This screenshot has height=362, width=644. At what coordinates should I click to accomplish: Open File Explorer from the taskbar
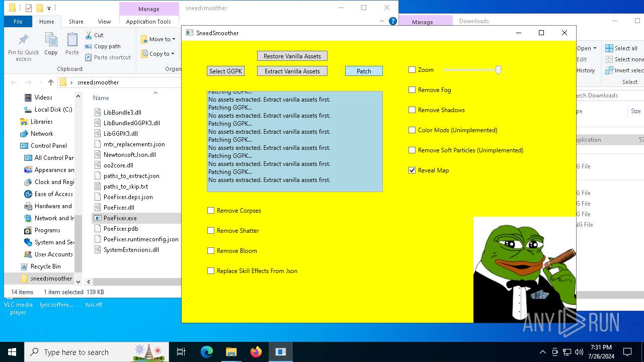pos(231,352)
